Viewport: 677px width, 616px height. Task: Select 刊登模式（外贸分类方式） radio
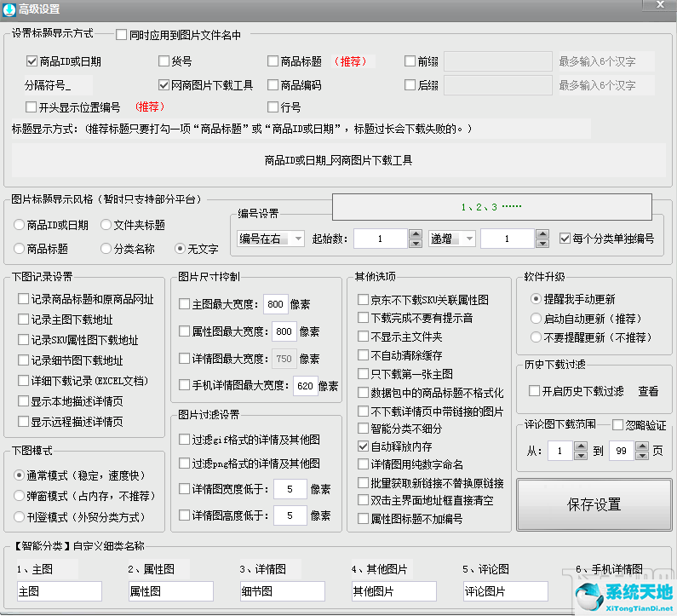point(19,516)
